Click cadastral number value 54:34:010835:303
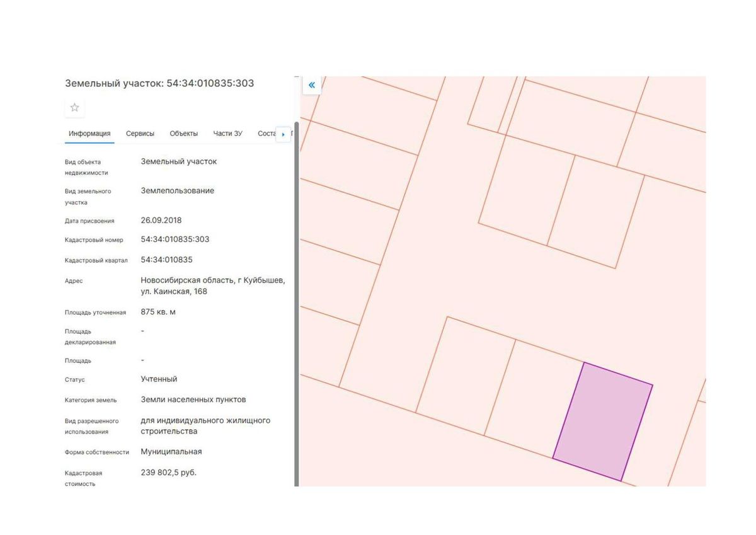This screenshot has height=535, width=756. point(175,239)
